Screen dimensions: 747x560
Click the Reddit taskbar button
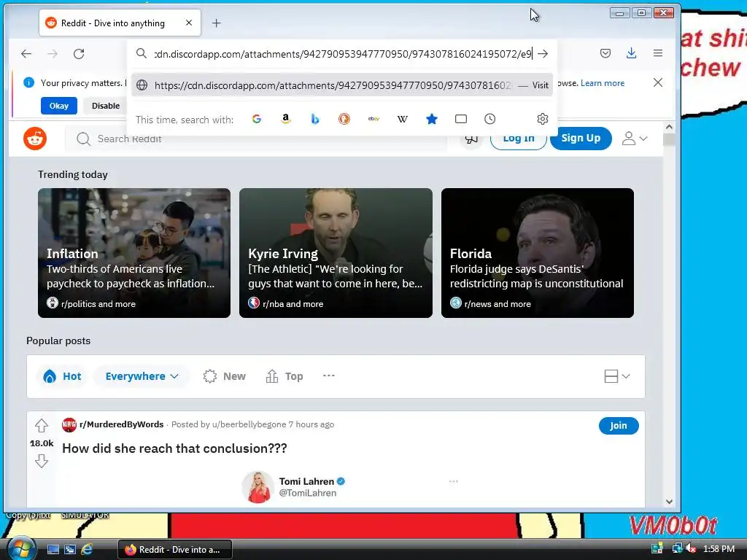coord(175,550)
